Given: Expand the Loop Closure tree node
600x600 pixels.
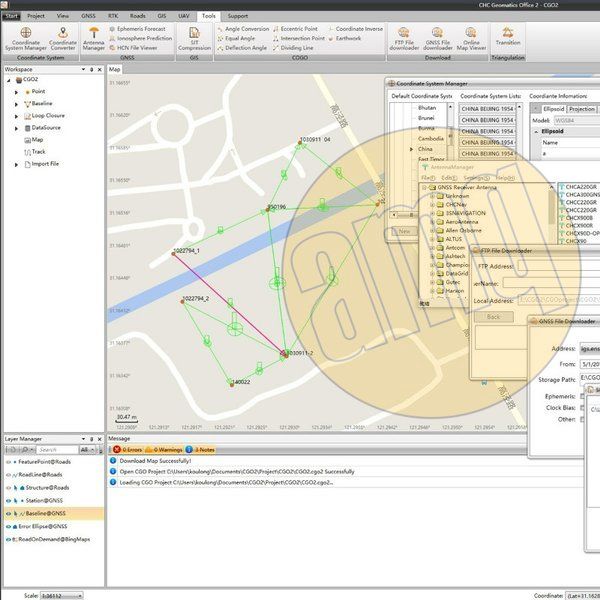Looking at the screenshot, I should [x=17, y=116].
